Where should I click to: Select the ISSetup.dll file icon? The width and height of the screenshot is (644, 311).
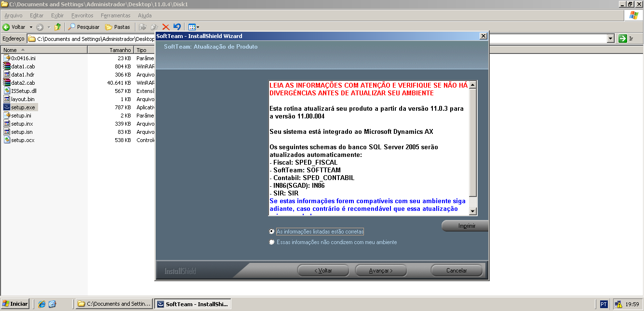pos(7,91)
